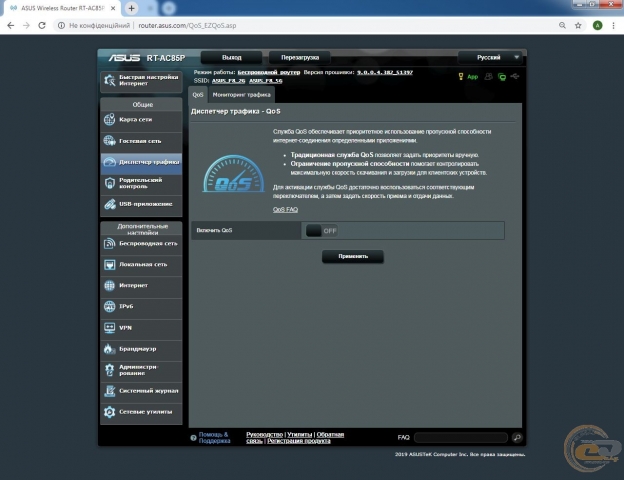Open the Chrome three-dot menu
The width and height of the screenshot is (624, 480).
(613, 25)
